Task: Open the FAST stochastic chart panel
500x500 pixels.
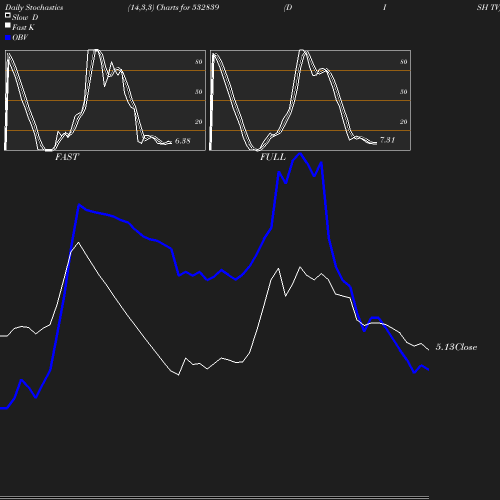Action: point(105,100)
